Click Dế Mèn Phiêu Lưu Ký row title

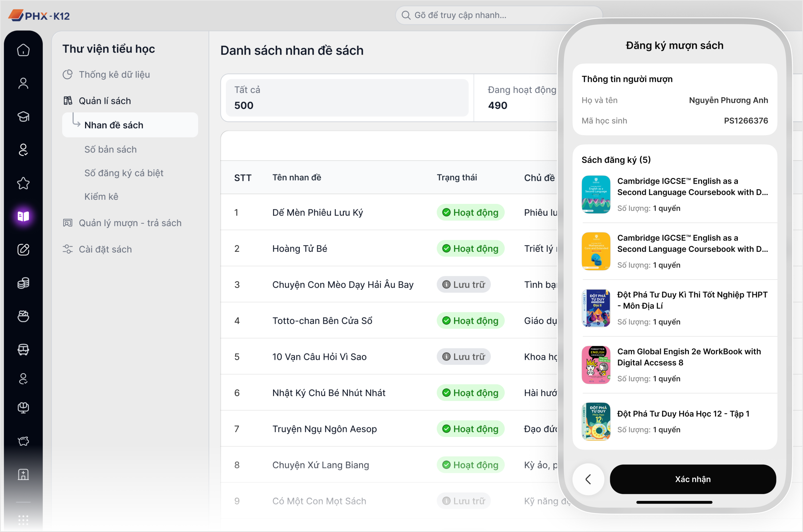pos(318,212)
